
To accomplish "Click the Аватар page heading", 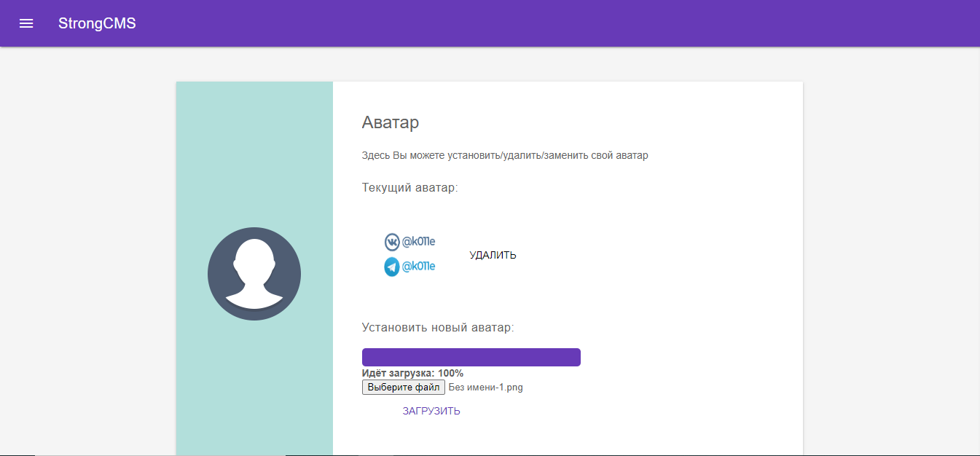I will pyautogui.click(x=391, y=122).
